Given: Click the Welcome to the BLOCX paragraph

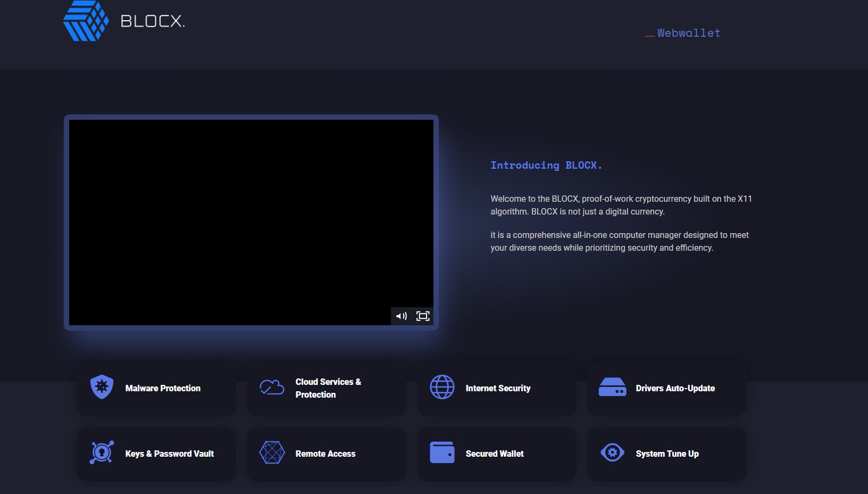Looking at the screenshot, I should (x=621, y=205).
